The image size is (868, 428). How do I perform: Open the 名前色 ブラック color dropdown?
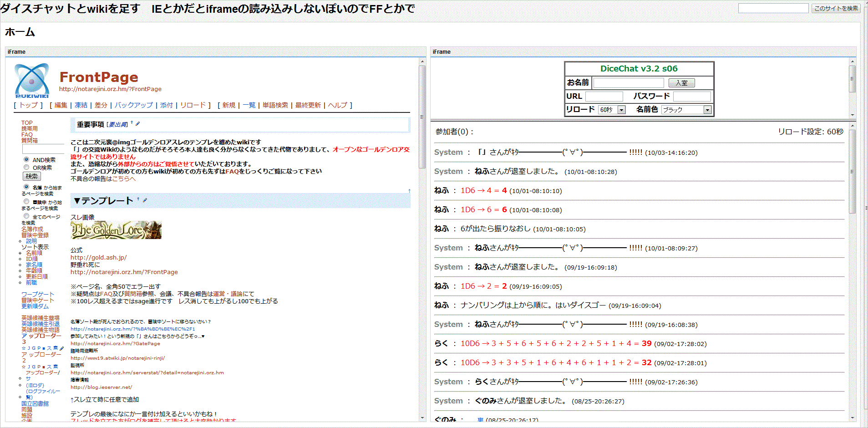(x=686, y=110)
